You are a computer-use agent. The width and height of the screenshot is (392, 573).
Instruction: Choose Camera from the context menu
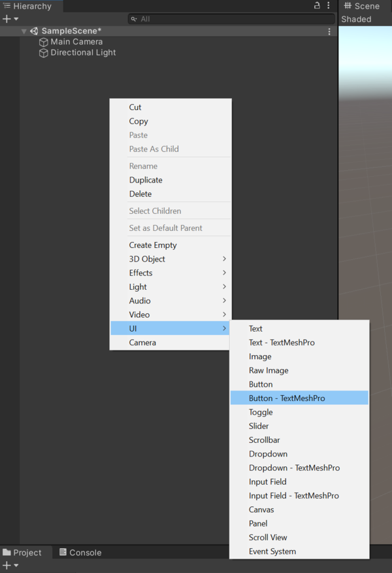(171, 342)
